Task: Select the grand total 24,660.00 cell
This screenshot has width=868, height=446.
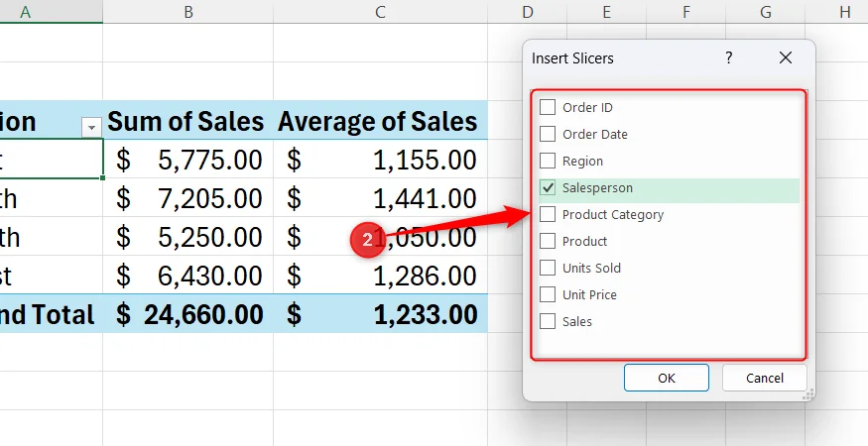Action: [x=188, y=314]
